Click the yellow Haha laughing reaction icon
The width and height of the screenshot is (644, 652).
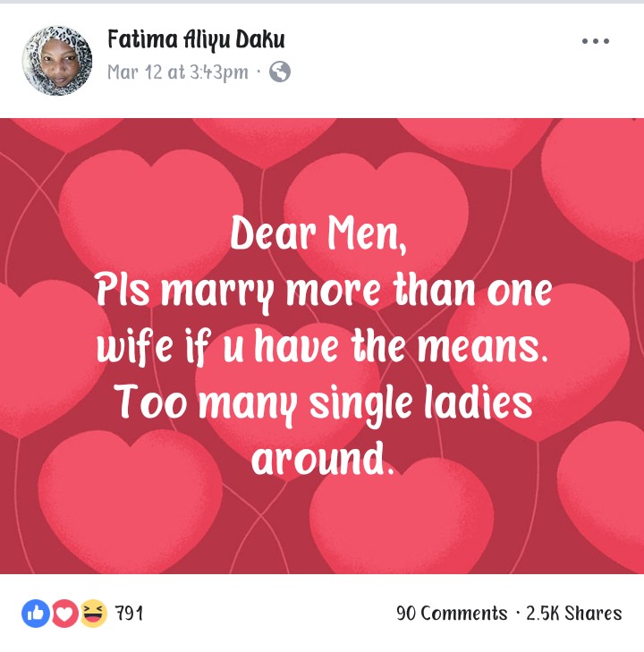tap(93, 613)
